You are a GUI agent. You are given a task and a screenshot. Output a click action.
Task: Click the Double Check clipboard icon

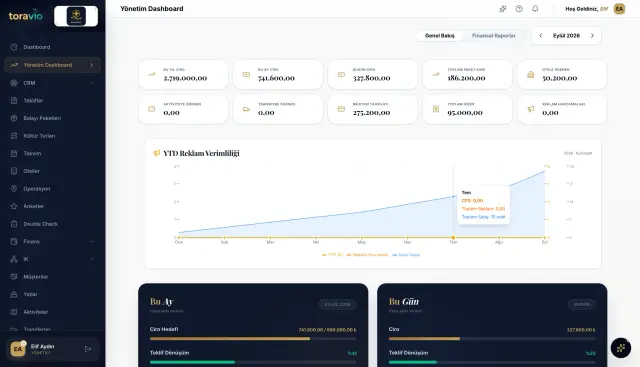[x=14, y=224]
